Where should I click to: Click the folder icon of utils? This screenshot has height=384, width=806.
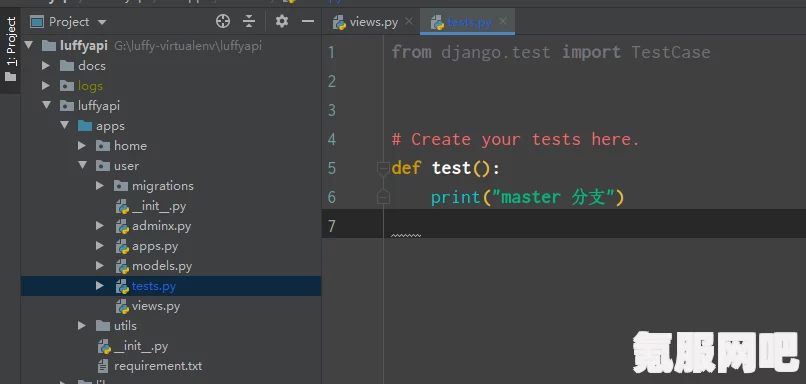(x=103, y=325)
